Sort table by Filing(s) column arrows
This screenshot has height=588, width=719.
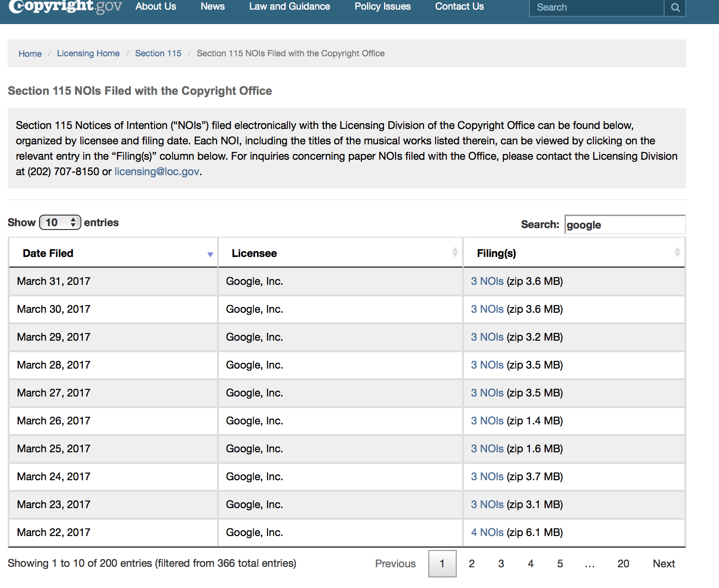(x=677, y=252)
